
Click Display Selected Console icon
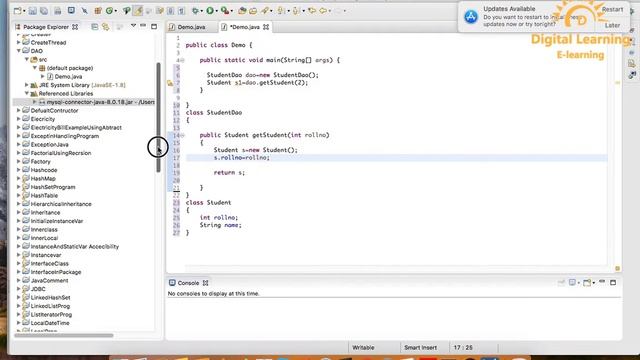(572, 282)
